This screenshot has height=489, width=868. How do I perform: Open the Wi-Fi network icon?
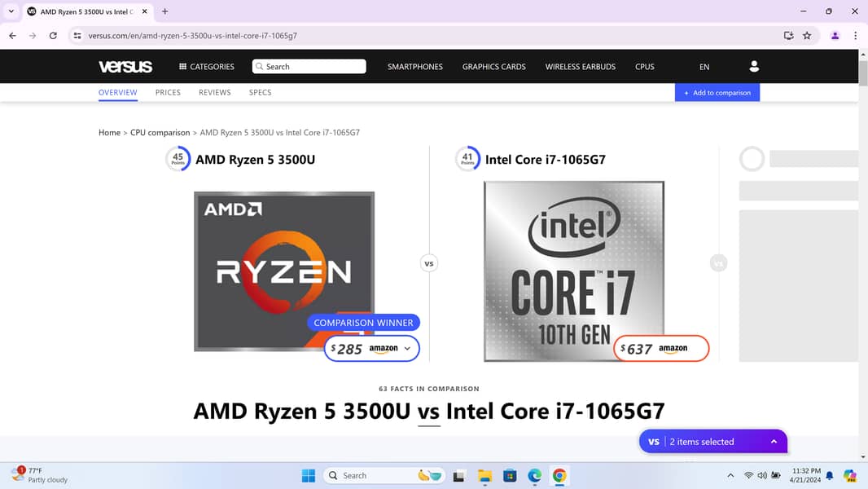748,475
